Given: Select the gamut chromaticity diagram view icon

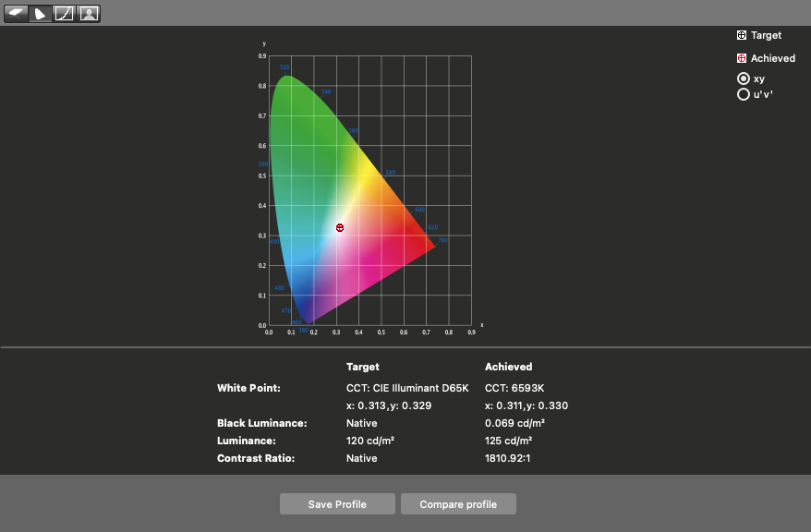Looking at the screenshot, I should [x=41, y=14].
